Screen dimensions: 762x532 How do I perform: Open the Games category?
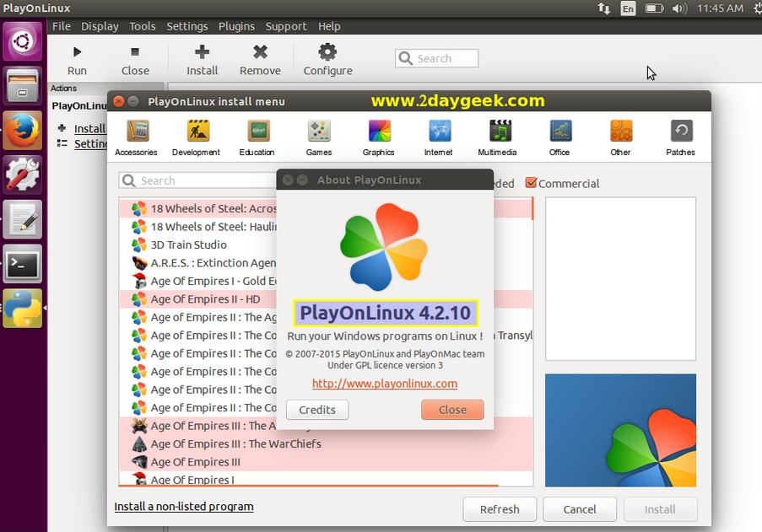pyautogui.click(x=319, y=138)
